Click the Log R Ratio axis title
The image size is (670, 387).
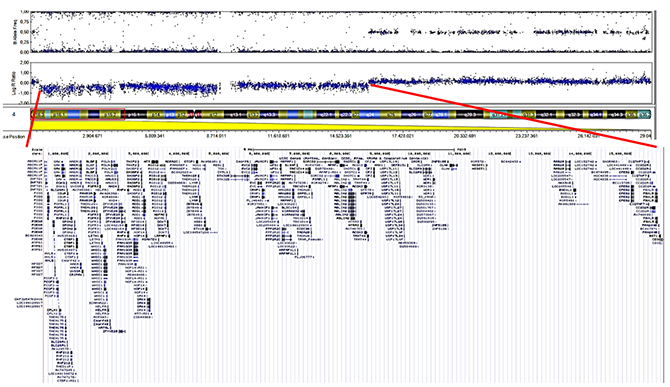click(15, 83)
